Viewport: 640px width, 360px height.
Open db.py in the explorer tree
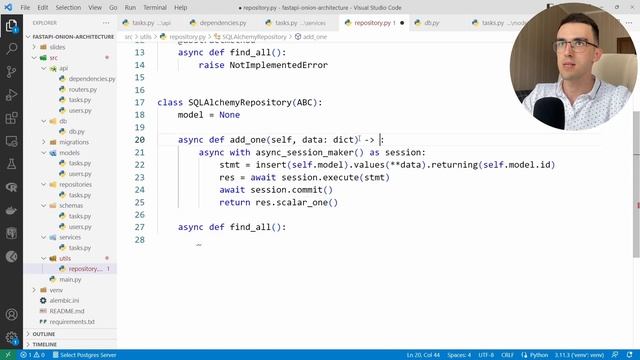coord(76,131)
